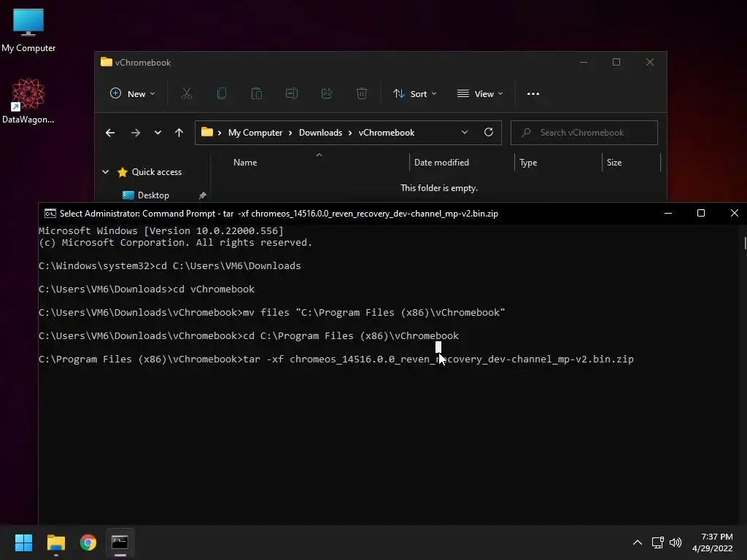Open the View dropdown menu
The image size is (747, 560).
[x=480, y=94]
